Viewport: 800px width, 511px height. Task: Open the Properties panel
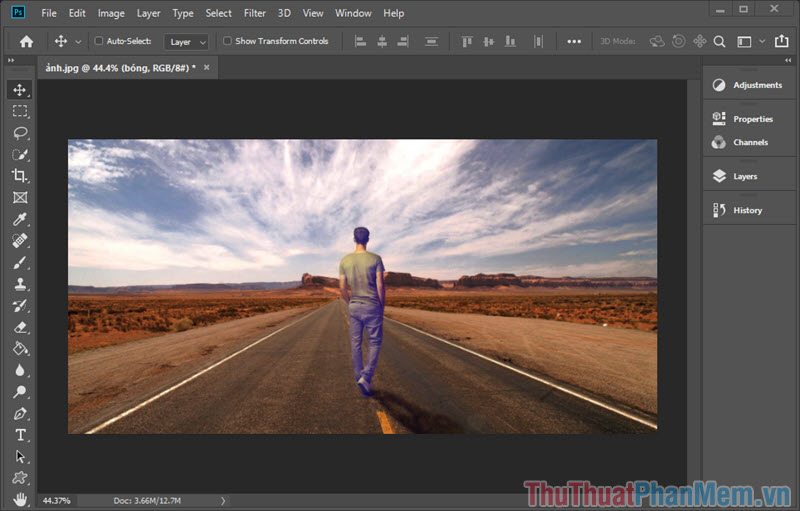[749, 119]
